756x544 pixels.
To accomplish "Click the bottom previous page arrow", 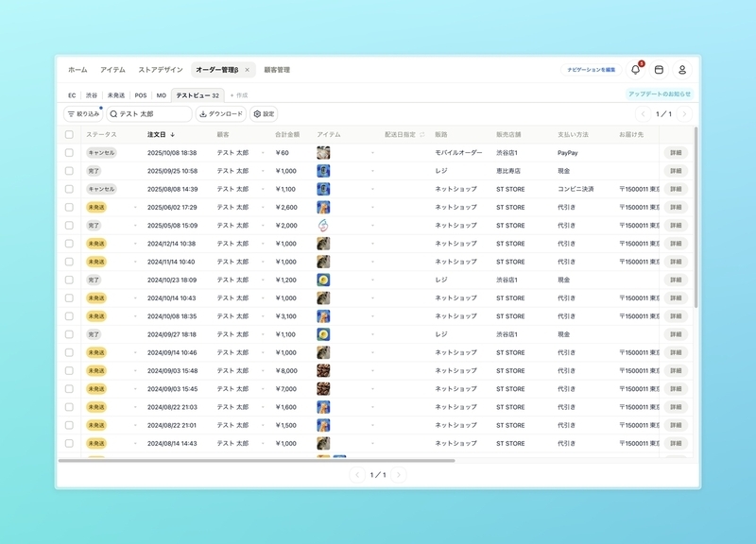I will [357, 475].
